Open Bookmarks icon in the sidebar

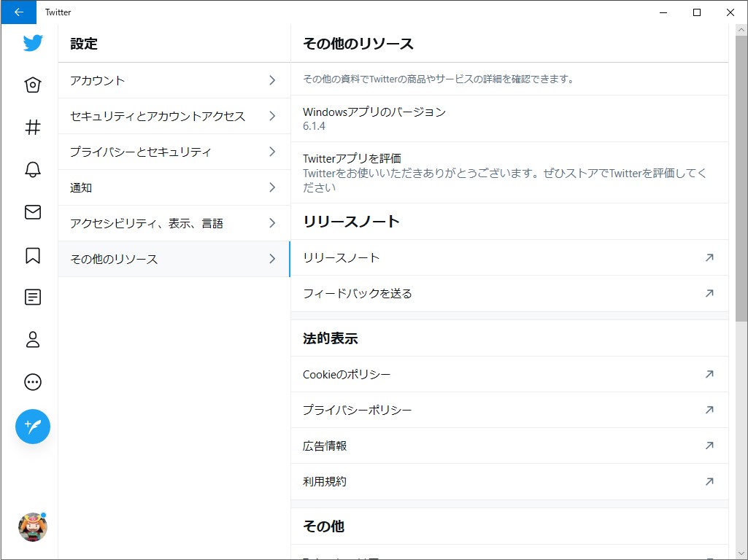pos(32,254)
